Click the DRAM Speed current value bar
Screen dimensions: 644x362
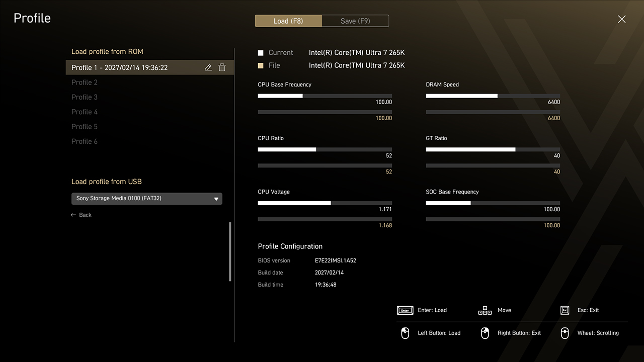(x=493, y=96)
